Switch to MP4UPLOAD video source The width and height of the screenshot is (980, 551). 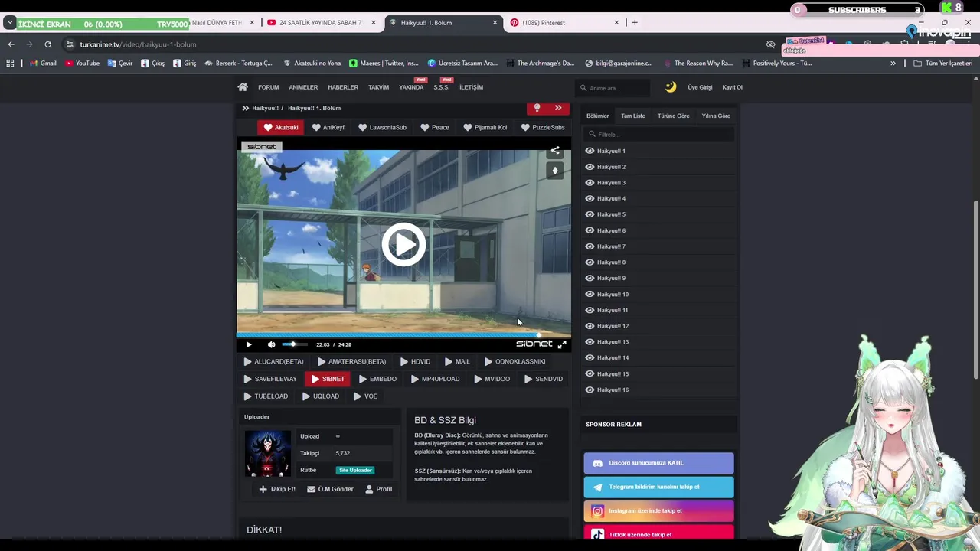[435, 379]
